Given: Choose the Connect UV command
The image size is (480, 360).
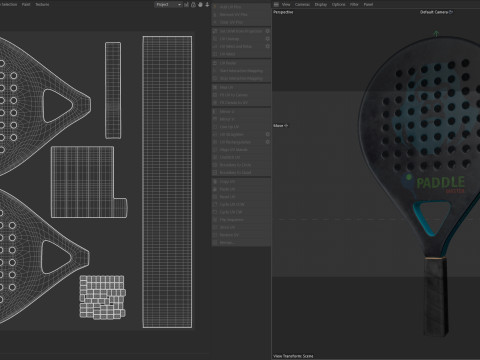Looking at the screenshot, I should (241, 157).
